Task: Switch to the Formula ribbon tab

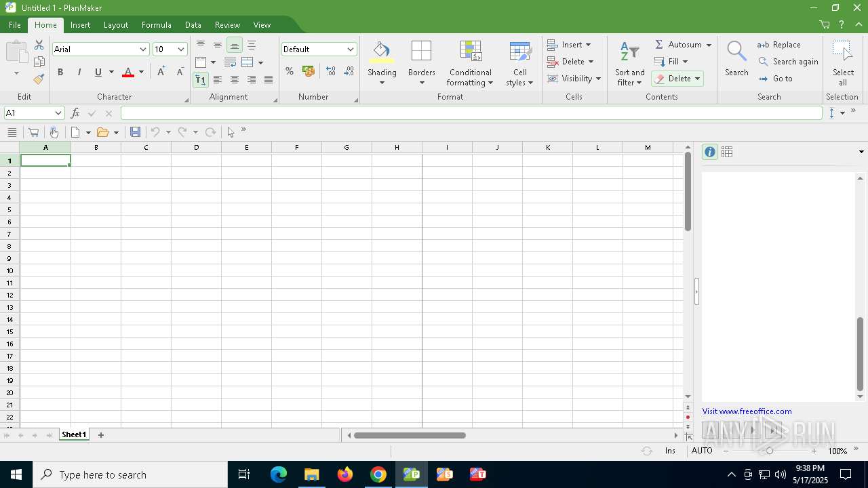Action: pos(157,25)
